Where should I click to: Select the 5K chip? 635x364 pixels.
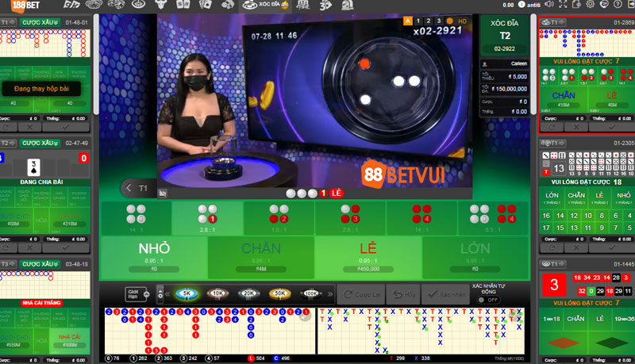187,294
